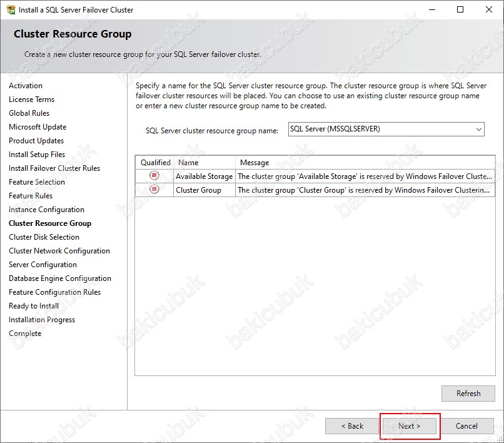The width and height of the screenshot is (504, 443).
Task: Click the installer icon in title bar
Action: [x=11, y=9]
